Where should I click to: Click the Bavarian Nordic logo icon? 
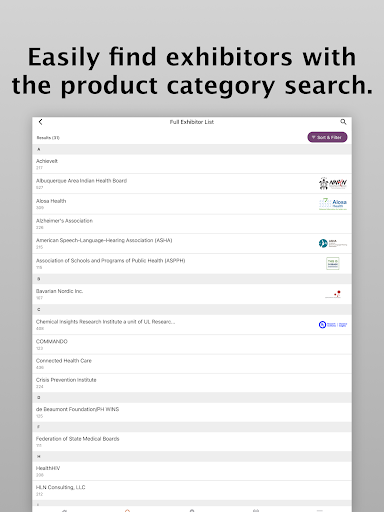coord(333,294)
